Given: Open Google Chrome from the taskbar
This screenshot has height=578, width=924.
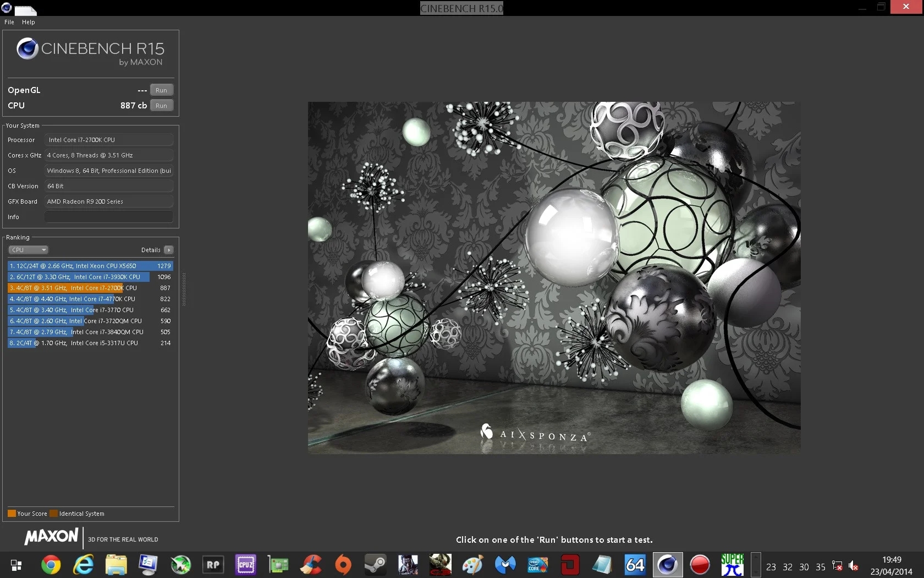Looking at the screenshot, I should 51,565.
